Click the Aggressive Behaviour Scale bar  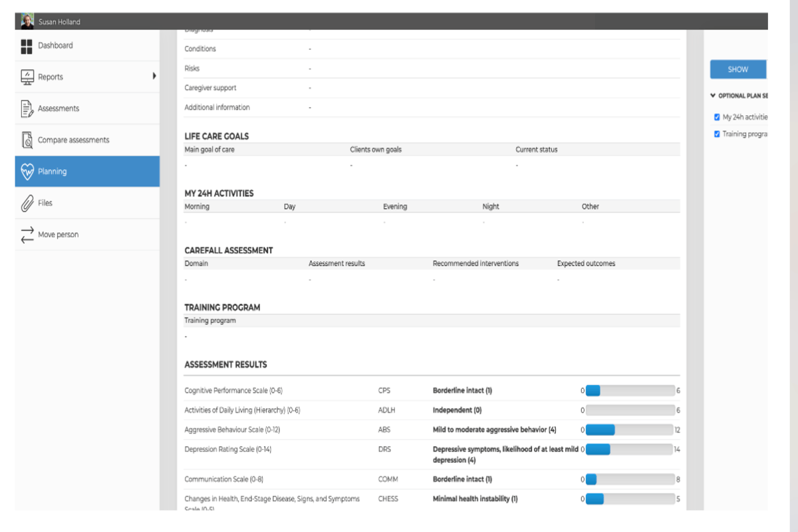[630, 430]
